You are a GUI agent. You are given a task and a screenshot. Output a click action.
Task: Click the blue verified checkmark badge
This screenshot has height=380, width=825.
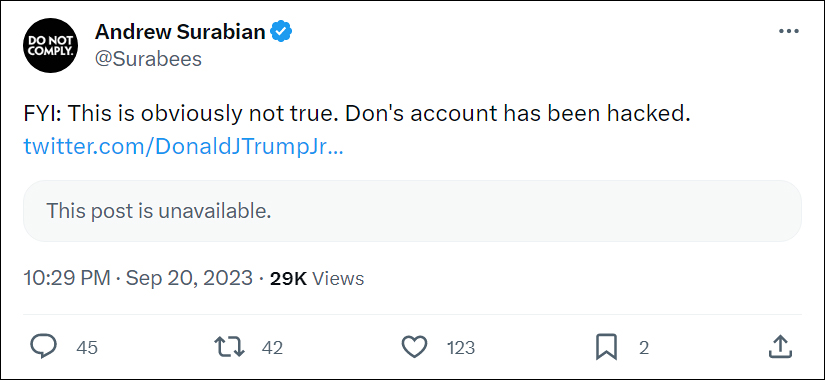(281, 32)
